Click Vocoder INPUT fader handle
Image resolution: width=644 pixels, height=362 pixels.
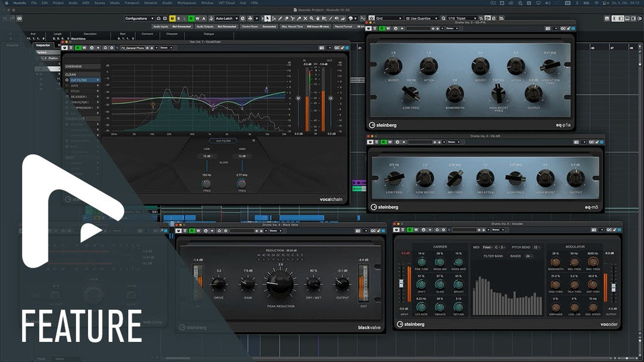[x=401, y=283]
